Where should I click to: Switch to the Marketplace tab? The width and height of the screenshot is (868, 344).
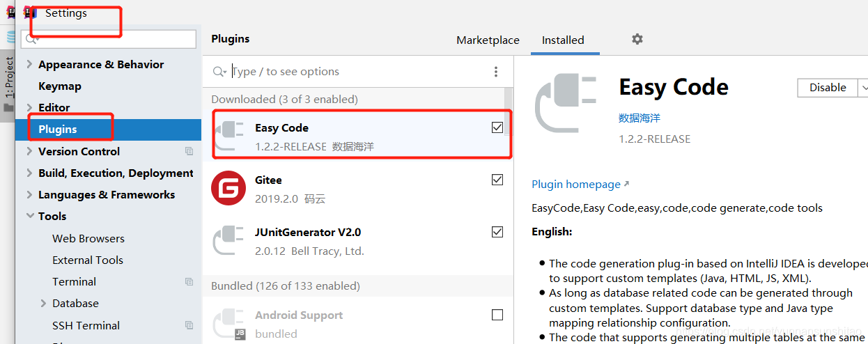click(x=488, y=40)
